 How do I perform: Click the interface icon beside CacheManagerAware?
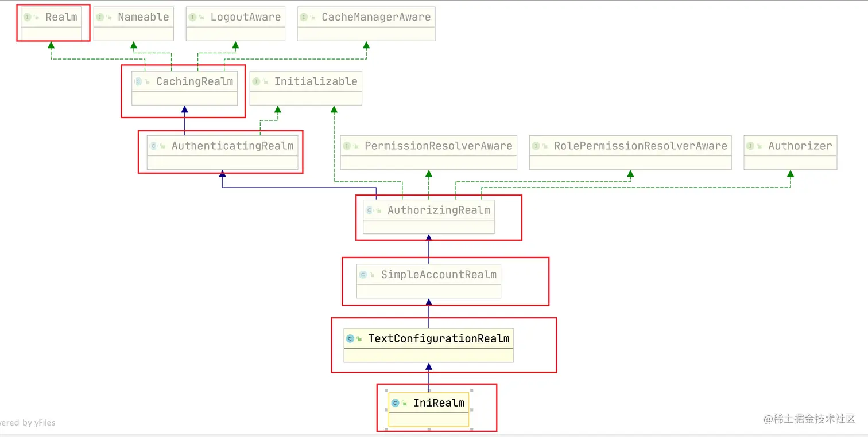(304, 17)
